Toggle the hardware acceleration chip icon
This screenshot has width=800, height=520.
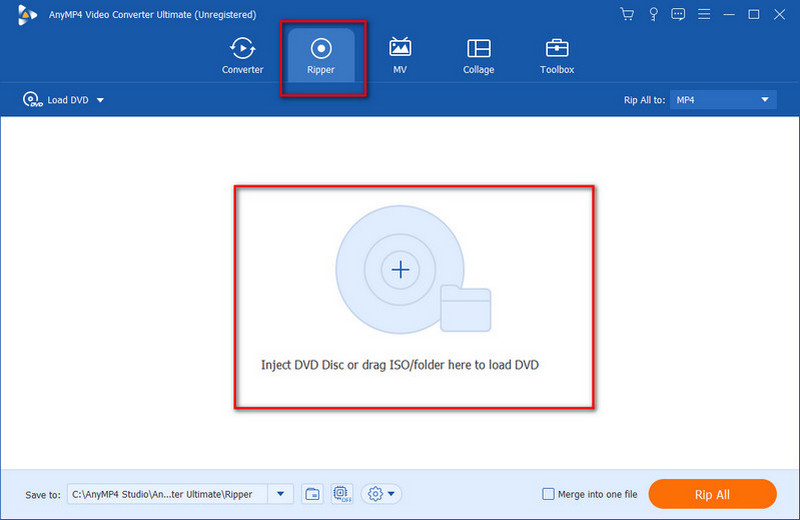tap(340, 494)
